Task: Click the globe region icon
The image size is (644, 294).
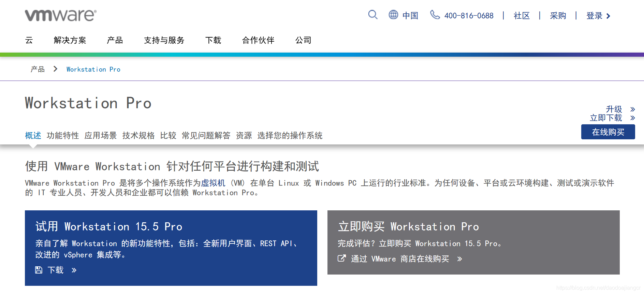Action: 393,15
